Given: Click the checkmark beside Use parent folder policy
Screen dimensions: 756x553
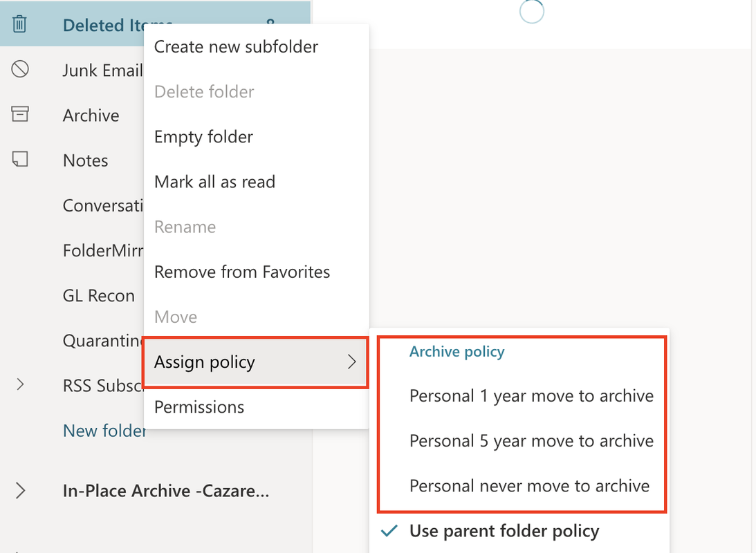Looking at the screenshot, I should point(390,531).
